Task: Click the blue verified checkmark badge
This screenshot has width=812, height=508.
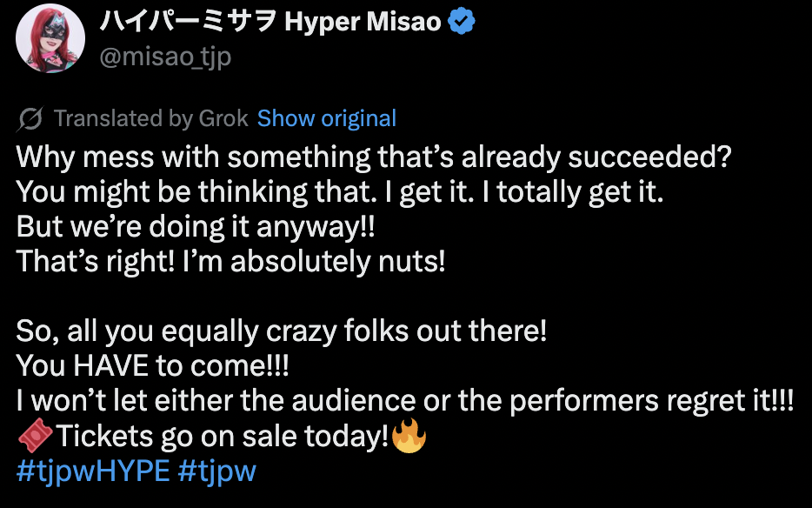Action: pyautogui.click(x=463, y=22)
